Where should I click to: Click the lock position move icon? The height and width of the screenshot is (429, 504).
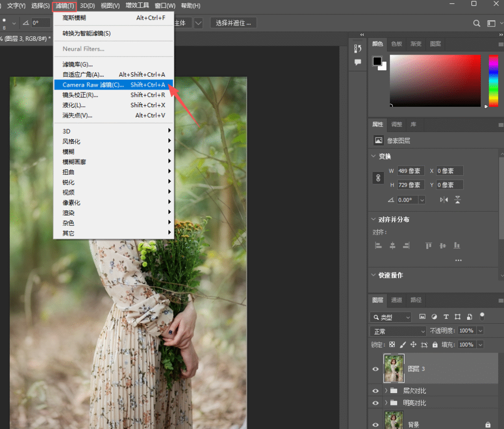(413, 344)
